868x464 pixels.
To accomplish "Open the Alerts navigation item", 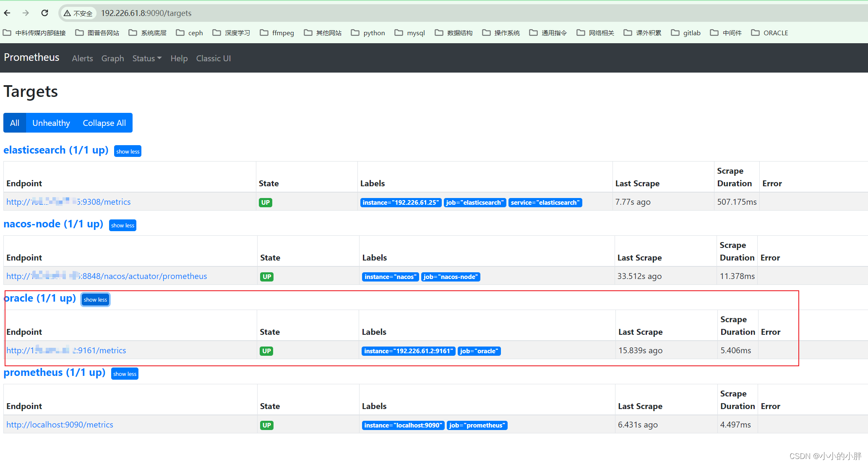I will 82,58.
